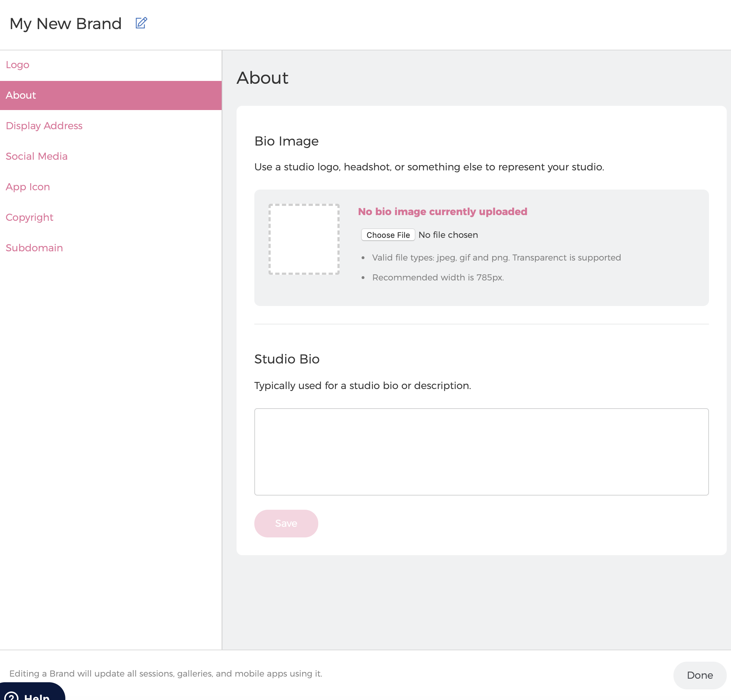Click the 'No file chosen' text
Image resolution: width=731 pixels, height=700 pixels.
pyautogui.click(x=448, y=235)
